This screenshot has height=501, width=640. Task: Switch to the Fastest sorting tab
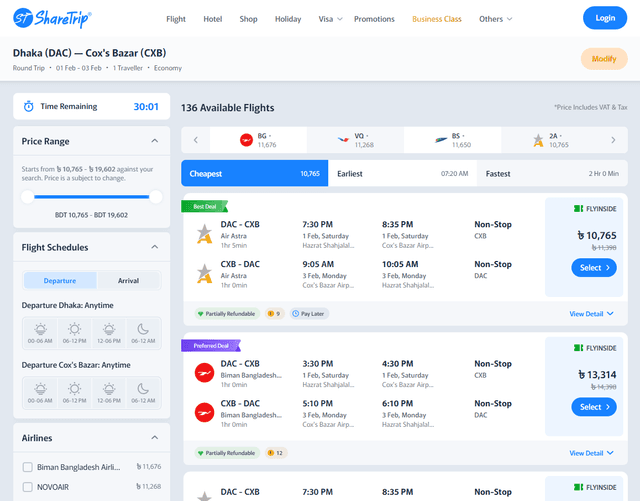[552, 174]
